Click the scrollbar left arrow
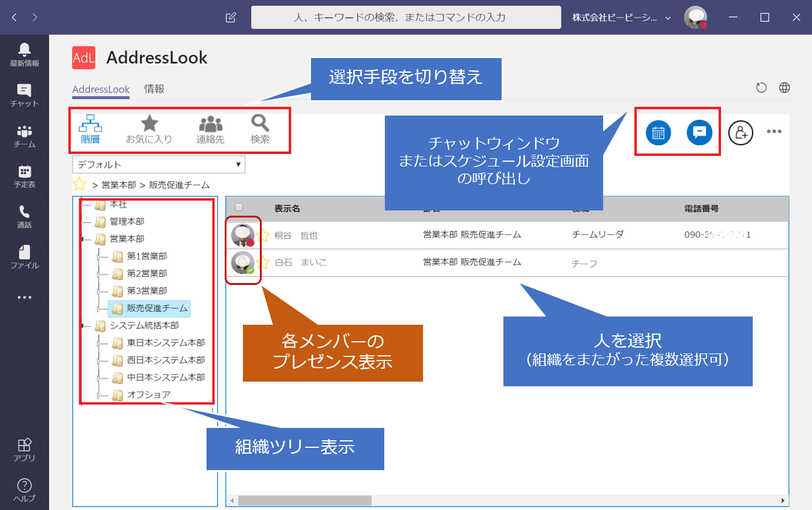This screenshot has height=510, width=812. tap(232, 501)
